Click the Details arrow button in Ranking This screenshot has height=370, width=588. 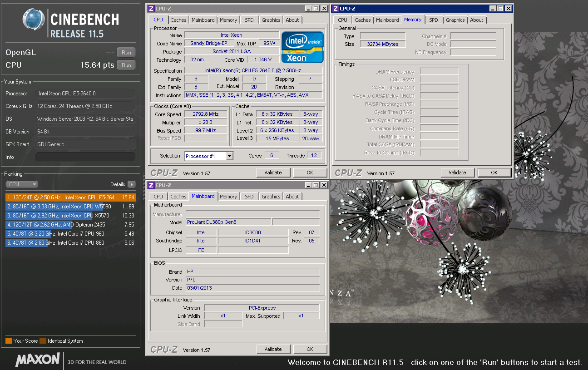(x=132, y=184)
